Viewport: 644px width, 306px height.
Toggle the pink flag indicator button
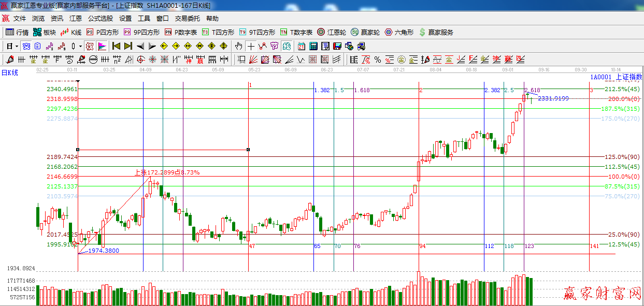pyautogui.click(x=102, y=46)
